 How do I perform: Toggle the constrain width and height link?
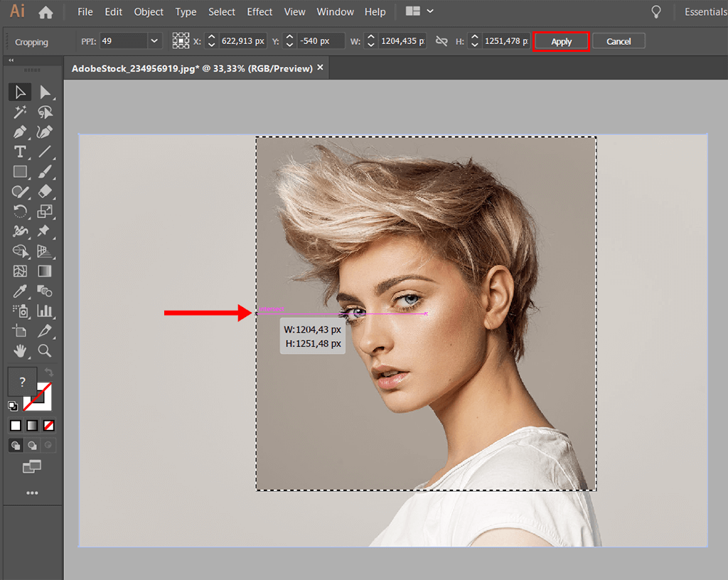click(x=441, y=41)
